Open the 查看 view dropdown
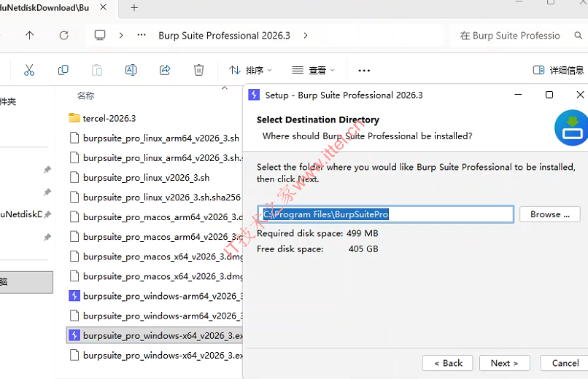The height and width of the screenshot is (379, 588). [x=313, y=70]
